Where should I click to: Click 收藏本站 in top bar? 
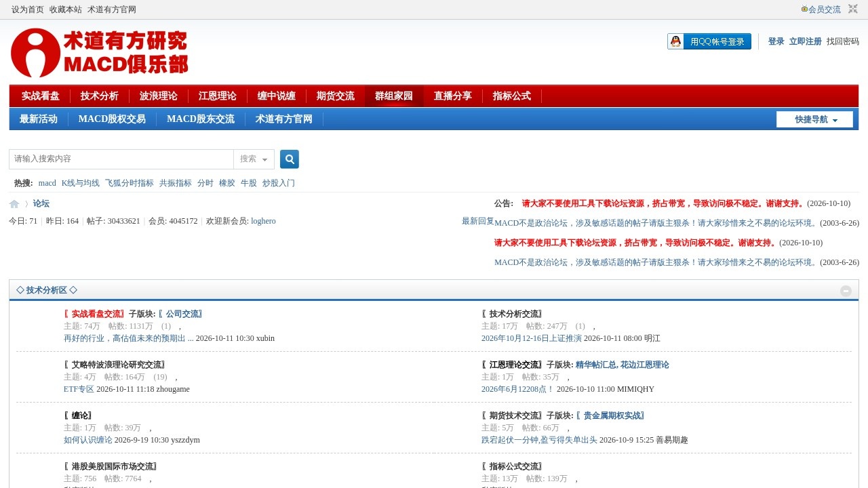point(66,9)
